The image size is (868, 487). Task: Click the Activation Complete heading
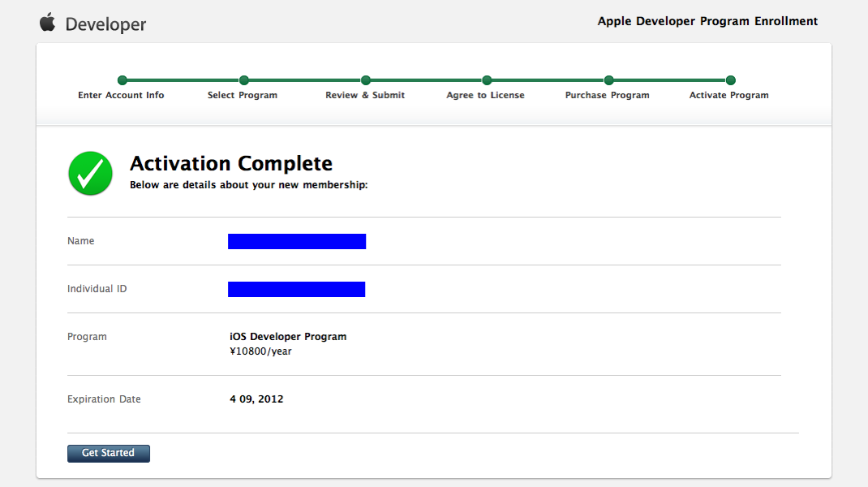(x=231, y=163)
